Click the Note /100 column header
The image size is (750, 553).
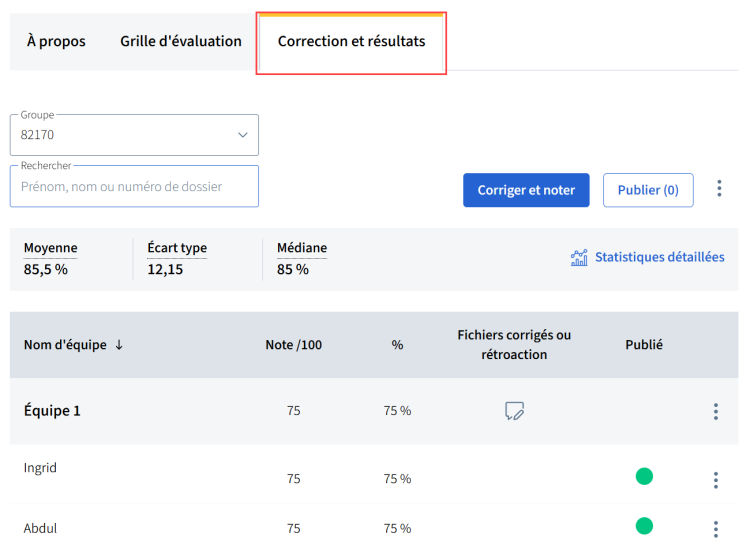(x=293, y=345)
